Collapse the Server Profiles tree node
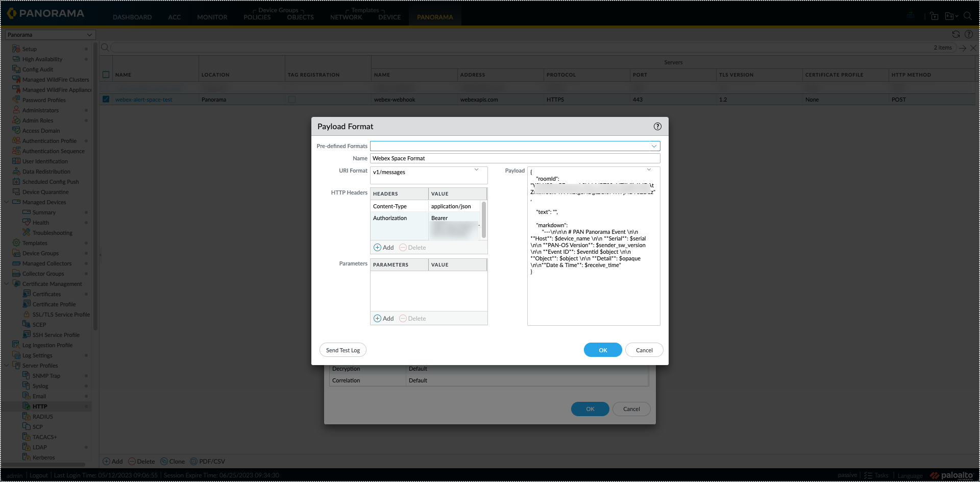Screen dimensions: 980x482 tap(7, 366)
